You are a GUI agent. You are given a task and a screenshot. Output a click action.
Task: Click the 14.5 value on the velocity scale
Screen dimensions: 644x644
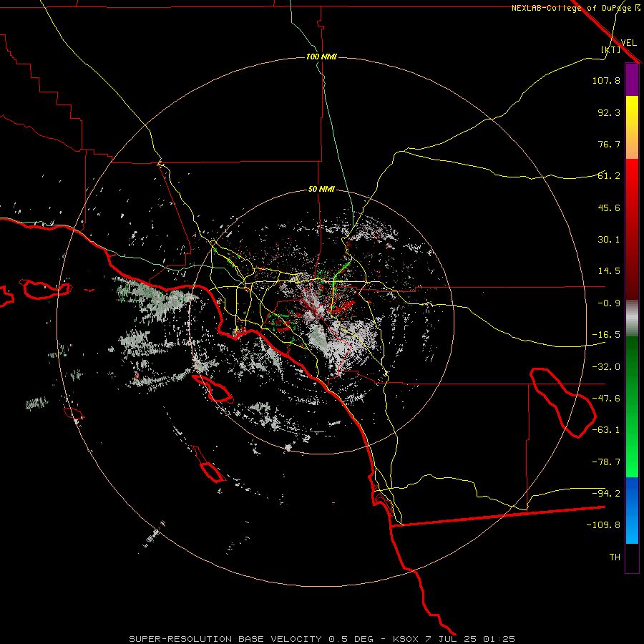609,271
